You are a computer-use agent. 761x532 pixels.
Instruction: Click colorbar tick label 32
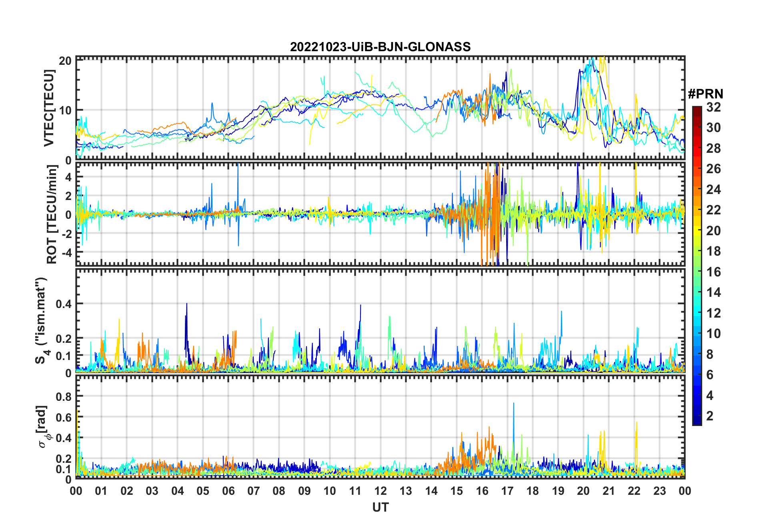click(x=713, y=107)
